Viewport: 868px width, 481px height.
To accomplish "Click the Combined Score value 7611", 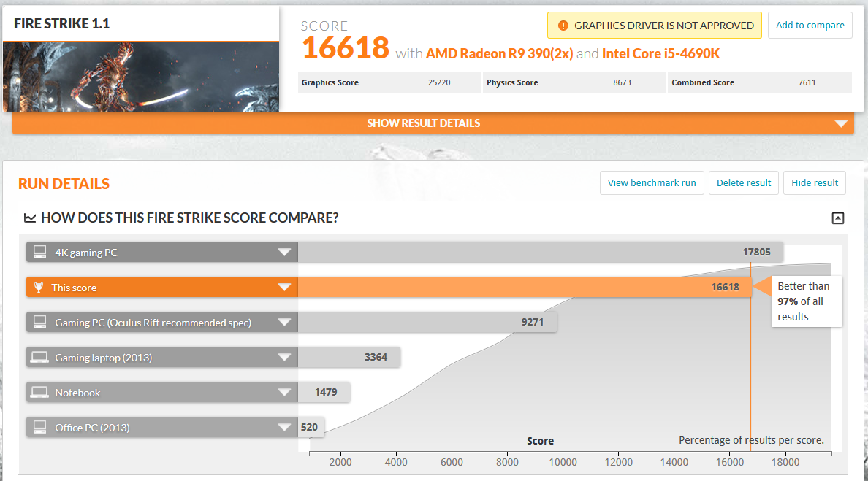I will pyautogui.click(x=807, y=82).
